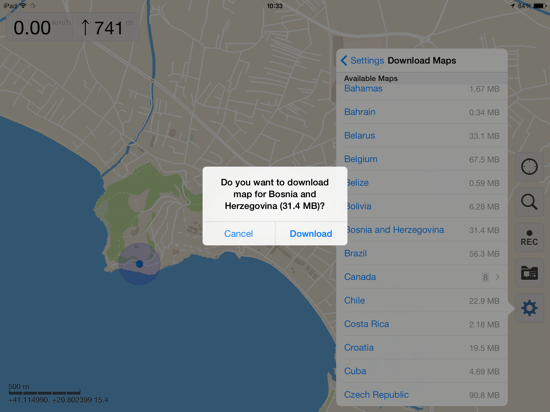
Task: Tap the Settings back chevron
Action: [x=344, y=61]
